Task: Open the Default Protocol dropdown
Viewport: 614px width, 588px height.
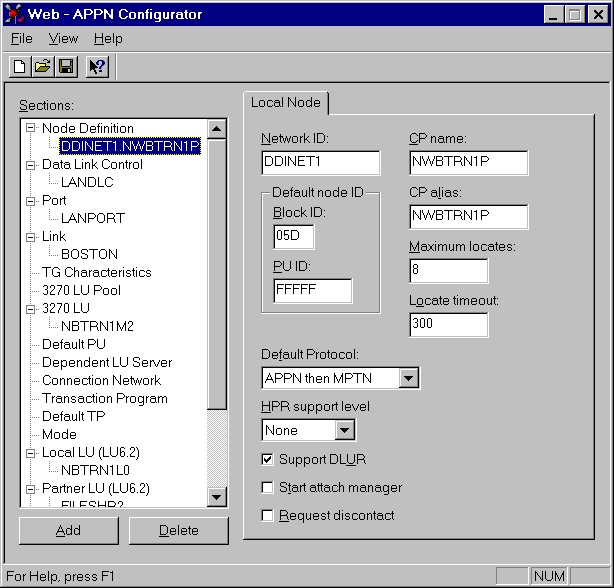Action: coord(408,378)
